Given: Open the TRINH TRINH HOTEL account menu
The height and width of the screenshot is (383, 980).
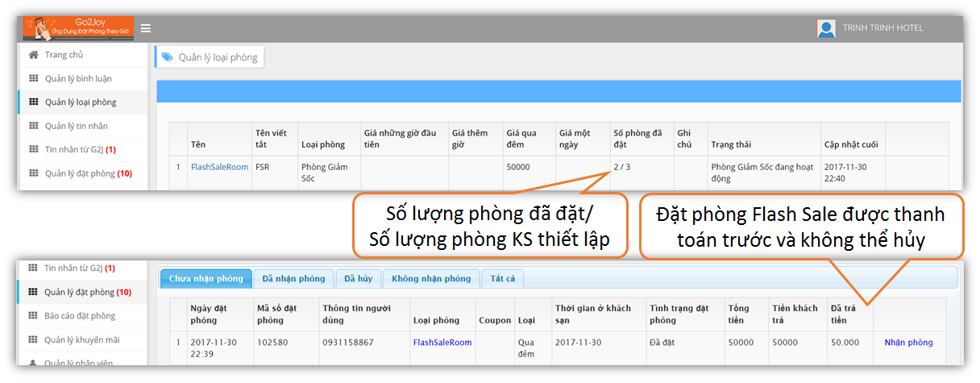Looking at the screenshot, I should (882, 28).
